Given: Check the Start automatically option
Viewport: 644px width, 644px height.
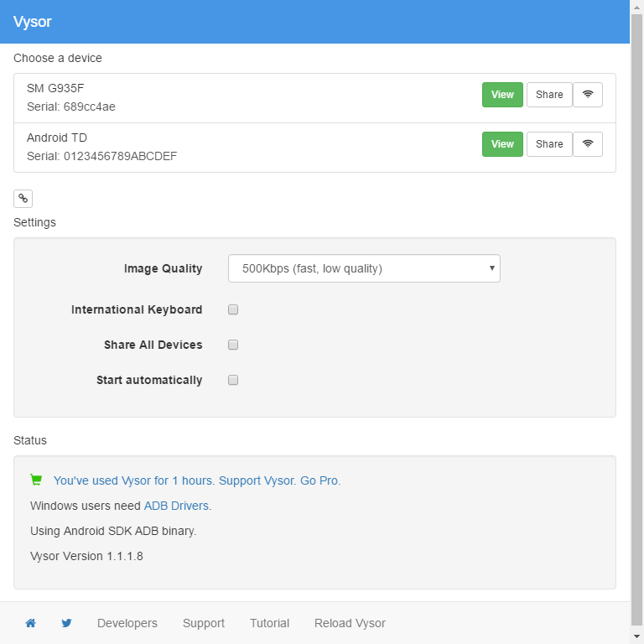Looking at the screenshot, I should click(x=233, y=381).
